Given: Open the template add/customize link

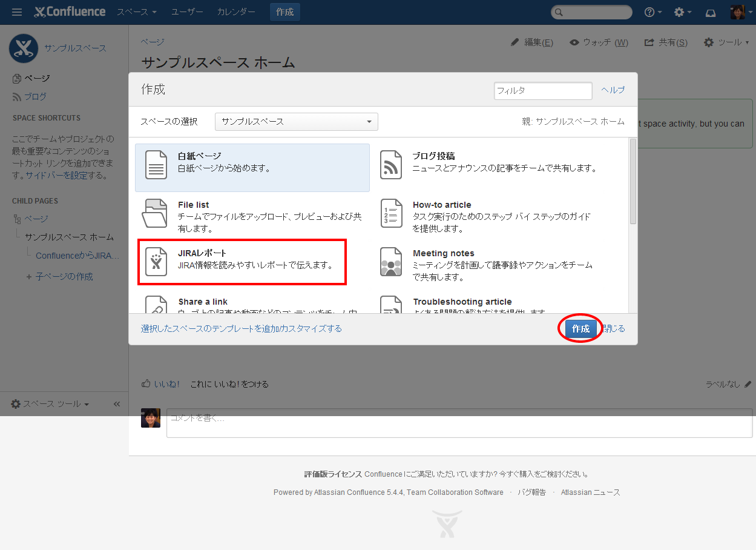Looking at the screenshot, I should click(x=242, y=329).
